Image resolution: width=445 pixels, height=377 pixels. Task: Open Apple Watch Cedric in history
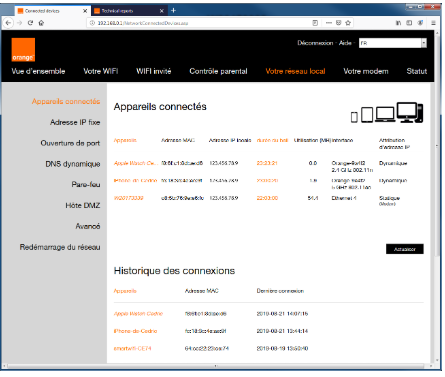[x=138, y=314]
